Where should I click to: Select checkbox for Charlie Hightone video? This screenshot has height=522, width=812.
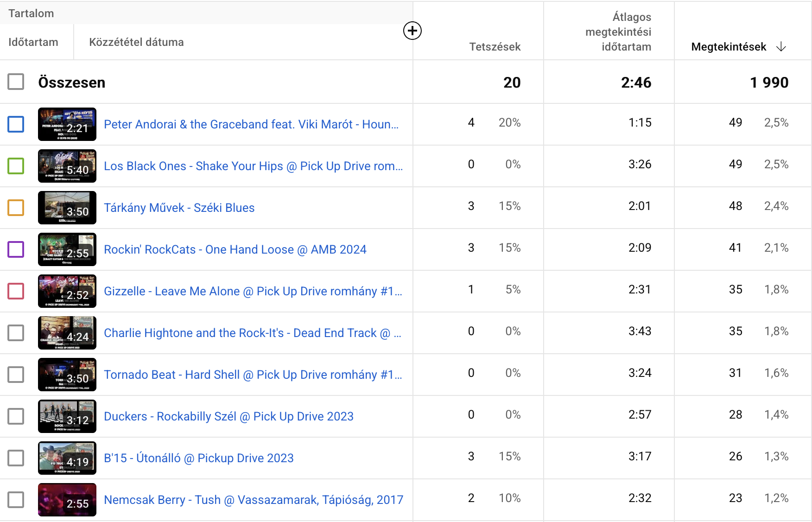[16, 333]
